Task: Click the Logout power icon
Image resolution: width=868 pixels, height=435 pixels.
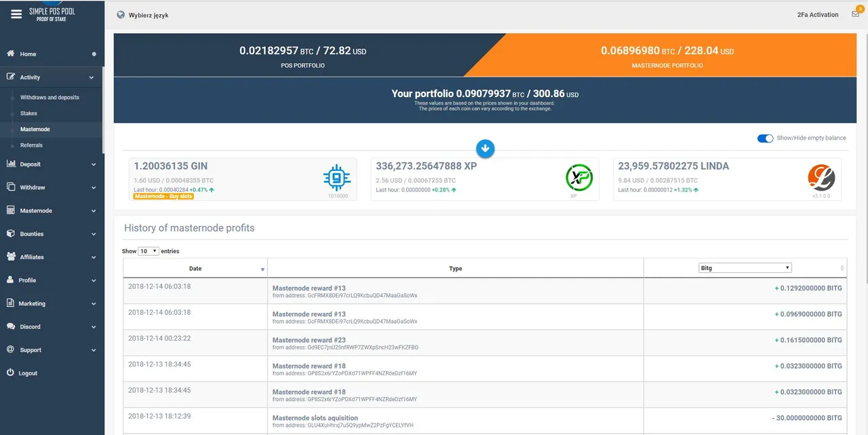Action: tap(11, 373)
